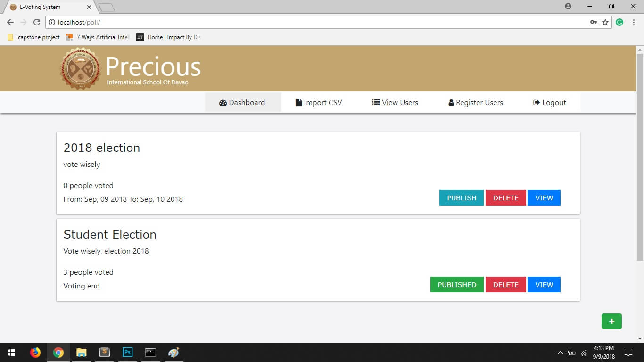644x362 pixels.
Task: Click the Precious school seal logo
Action: coord(80,68)
